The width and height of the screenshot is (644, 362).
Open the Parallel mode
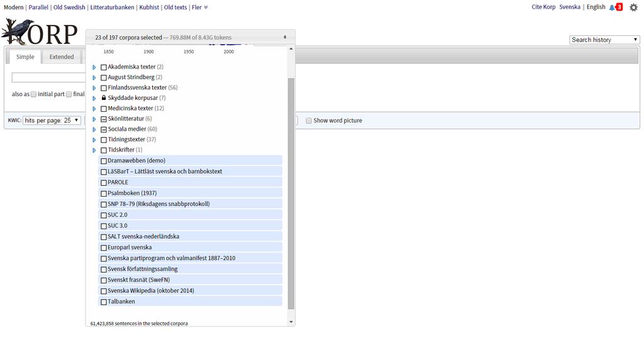38,8
